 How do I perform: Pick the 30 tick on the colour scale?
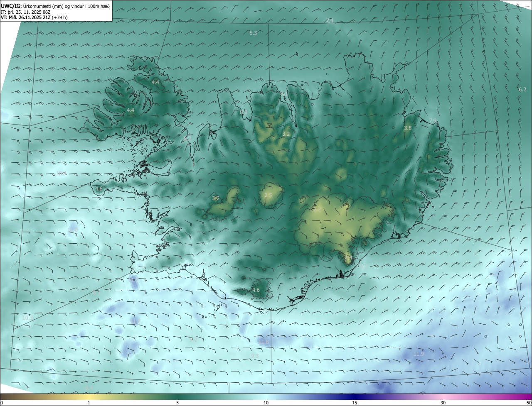coord(443,403)
